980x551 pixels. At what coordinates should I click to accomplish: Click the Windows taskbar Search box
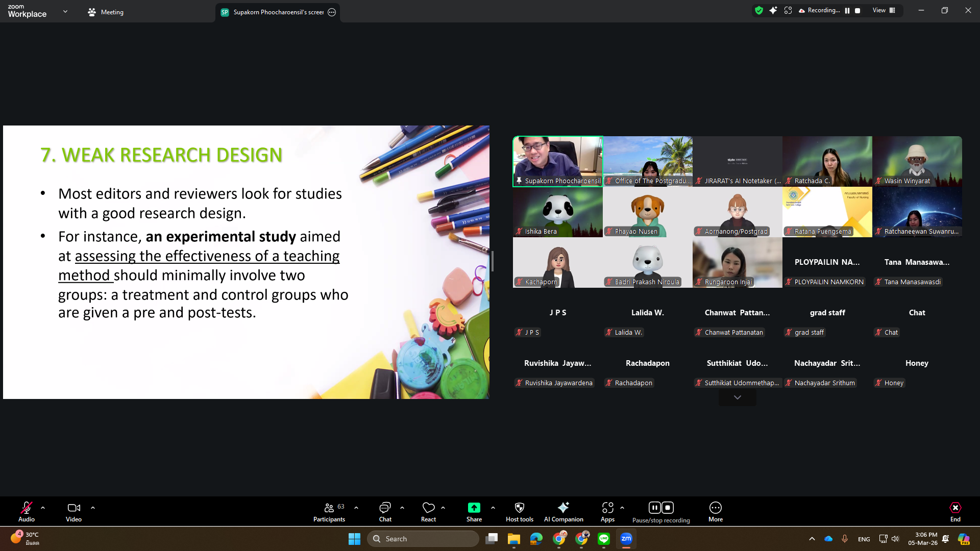click(423, 539)
